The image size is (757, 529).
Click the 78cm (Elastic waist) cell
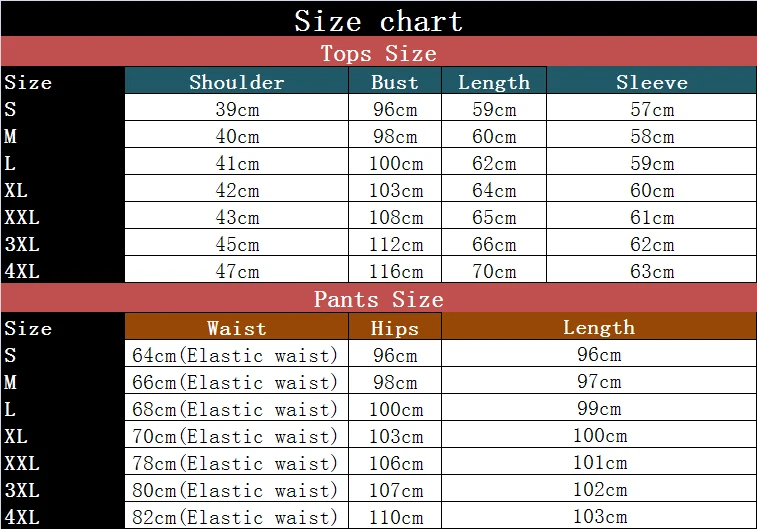(236, 463)
